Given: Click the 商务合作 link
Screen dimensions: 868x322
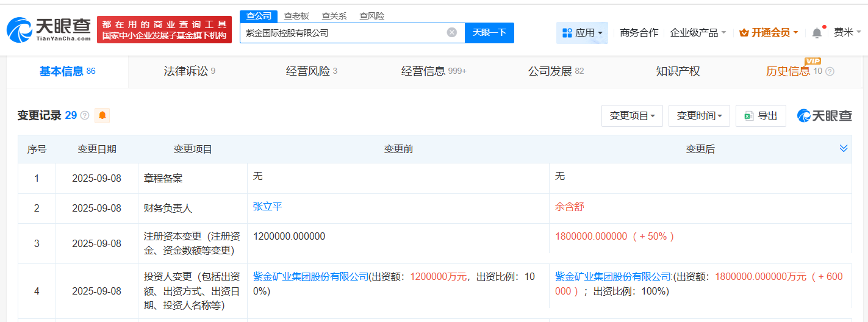Looking at the screenshot, I should coord(639,33).
